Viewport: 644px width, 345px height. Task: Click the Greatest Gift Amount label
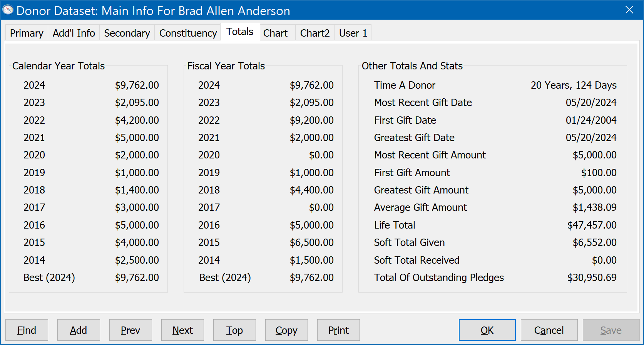pyautogui.click(x=421, y=190)
